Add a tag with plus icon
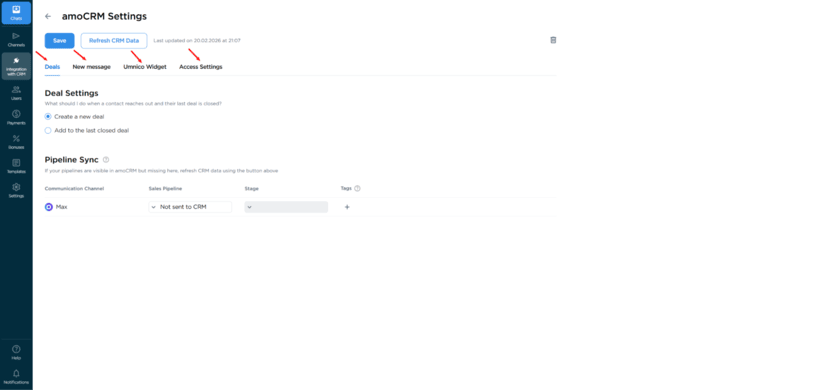 (x=347, y=207)
